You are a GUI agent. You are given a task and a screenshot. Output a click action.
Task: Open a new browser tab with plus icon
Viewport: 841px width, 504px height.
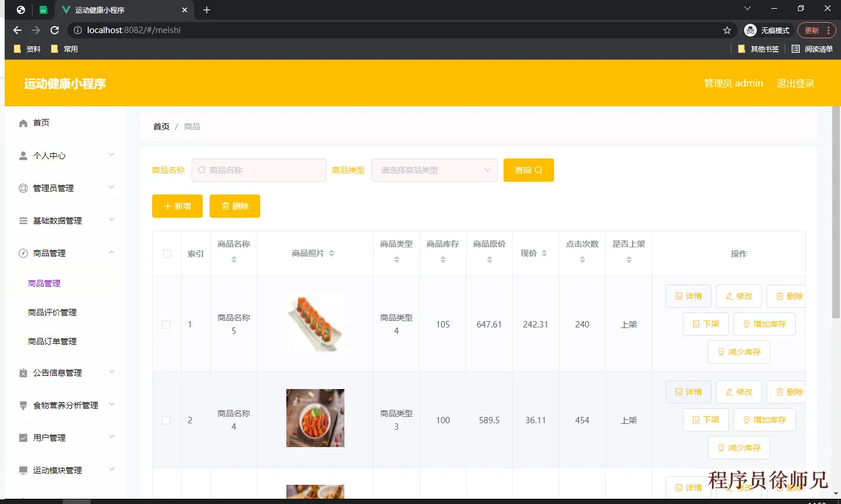[x=207, y=10]
